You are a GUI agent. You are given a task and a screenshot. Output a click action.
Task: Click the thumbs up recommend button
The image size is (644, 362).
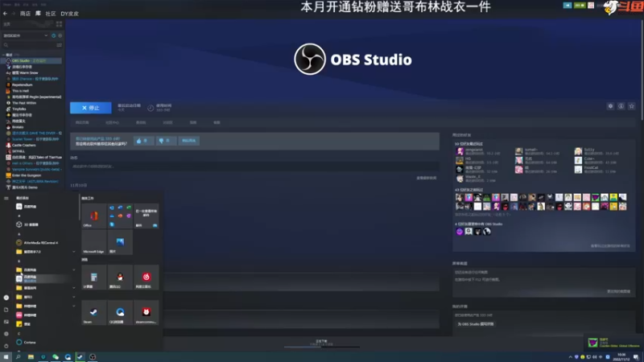[143, 141]
